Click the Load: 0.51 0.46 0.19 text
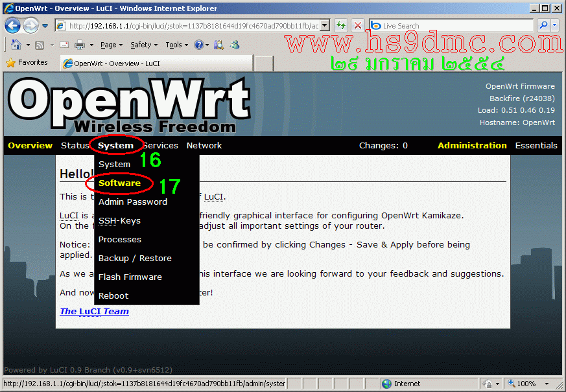The width and height of the screenshot is (566, 392). click(516, 110)
